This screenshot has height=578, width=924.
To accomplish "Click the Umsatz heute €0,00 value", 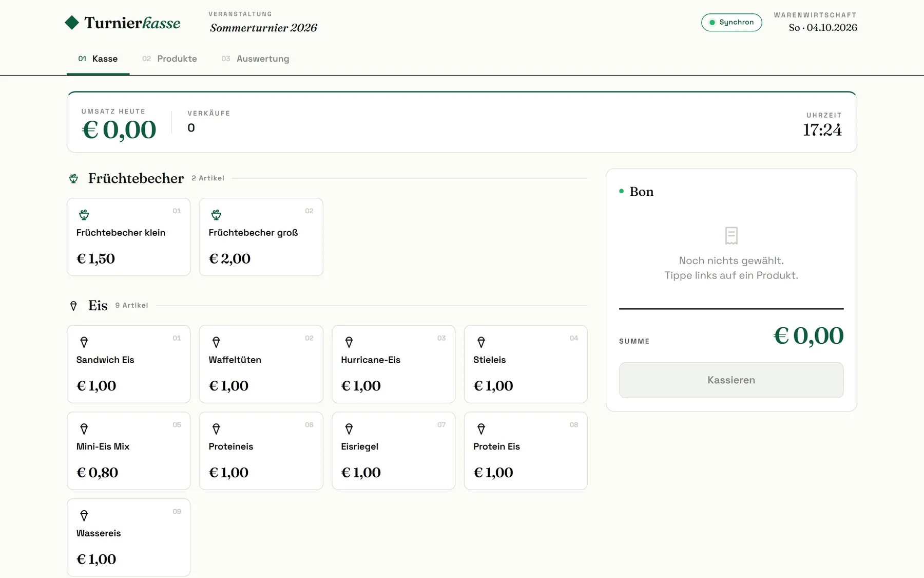I will 119,129.
